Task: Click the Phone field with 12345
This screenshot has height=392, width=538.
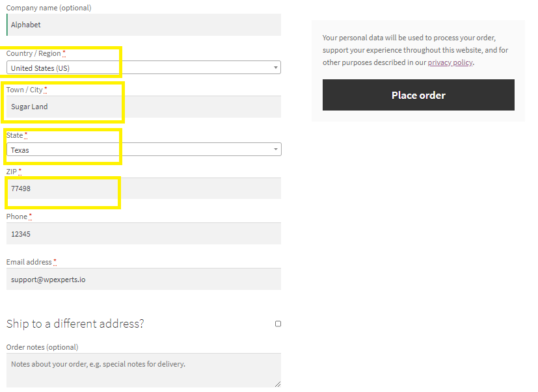Action: (x=144, y=233)
